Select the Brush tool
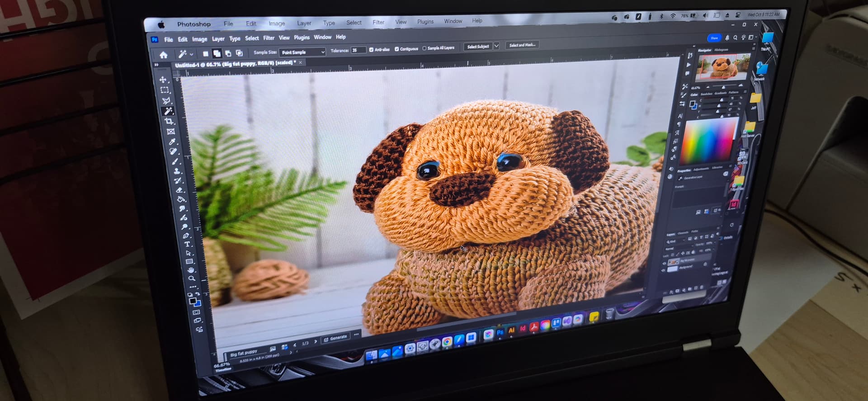 [175, 161]
